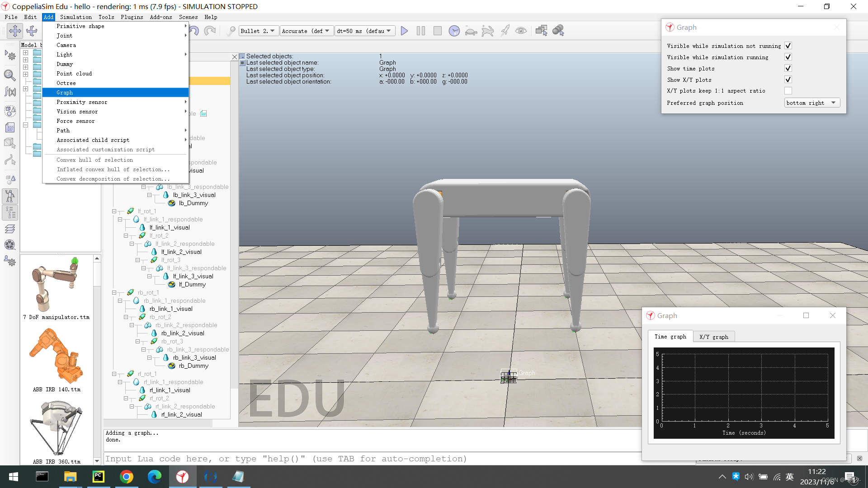This screenshot has width=868, height=488.
Task: Uncheck Visible while simulation not running
Action: click(788, 46)
